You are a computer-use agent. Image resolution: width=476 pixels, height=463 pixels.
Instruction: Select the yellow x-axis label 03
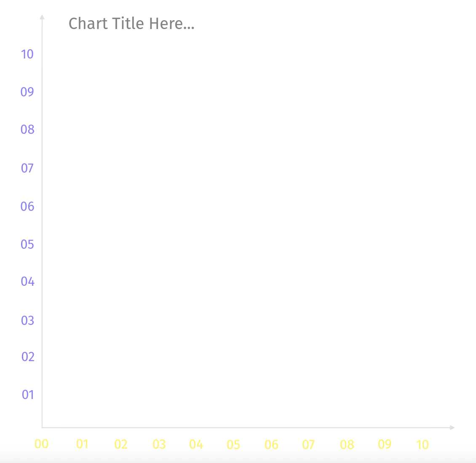coord(159,444)
